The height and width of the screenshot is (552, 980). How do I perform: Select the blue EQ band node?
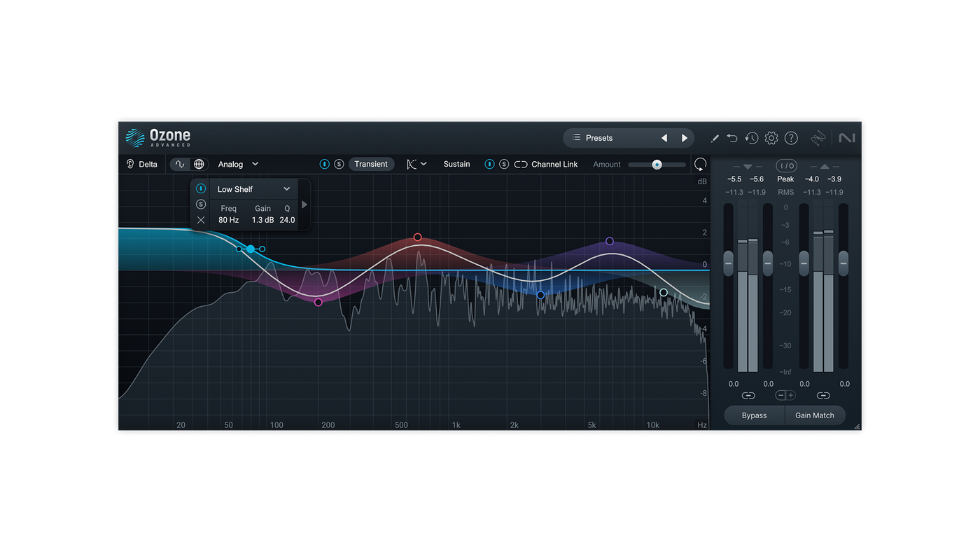540,296
